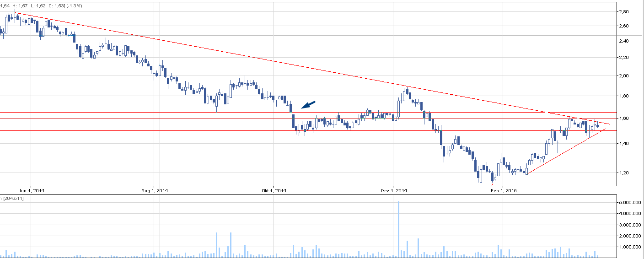This screenshot has height=259, width=644.
Task: Click the blue arrow annotation on the chart
Action: 308,105
